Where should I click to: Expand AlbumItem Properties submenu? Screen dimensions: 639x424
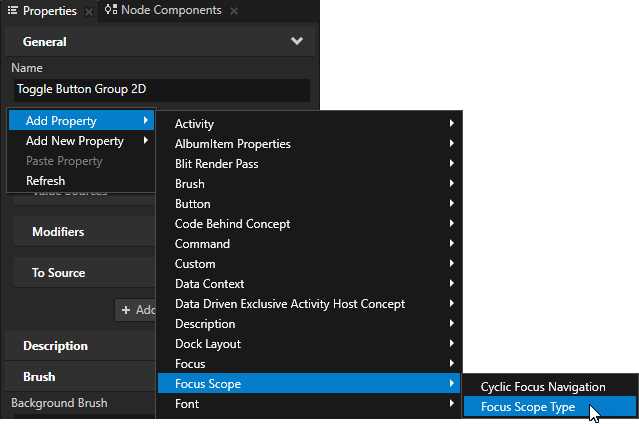(x=309, y=144)
